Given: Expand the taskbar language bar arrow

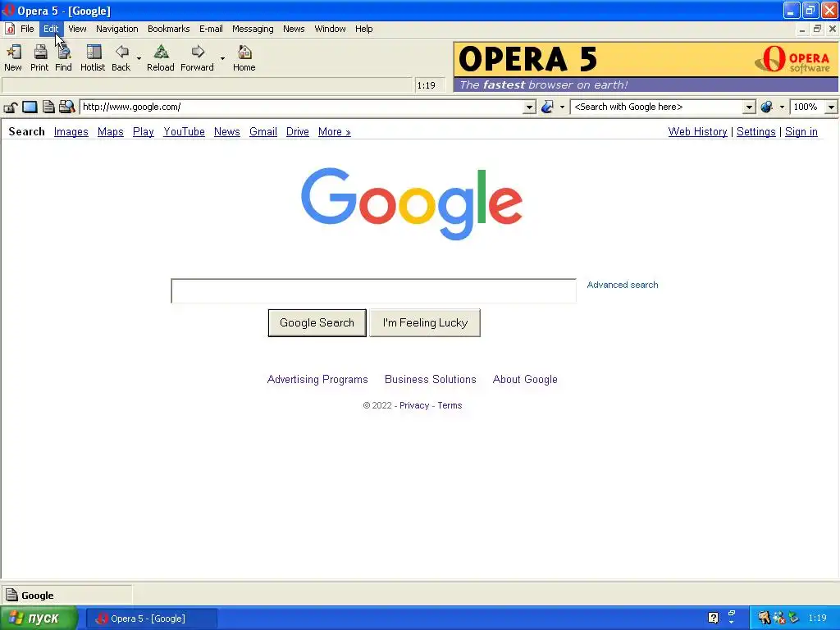Looking at the screenshot, I should coord(731,622).
